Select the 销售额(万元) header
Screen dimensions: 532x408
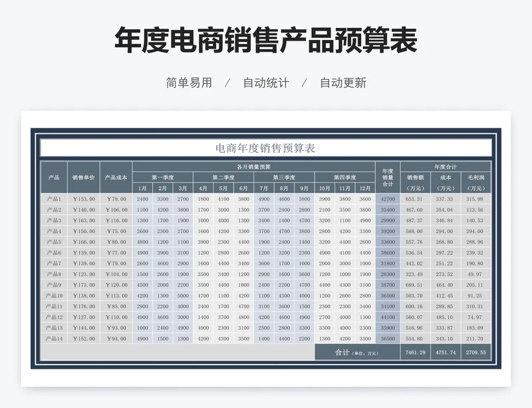point(415,183)
